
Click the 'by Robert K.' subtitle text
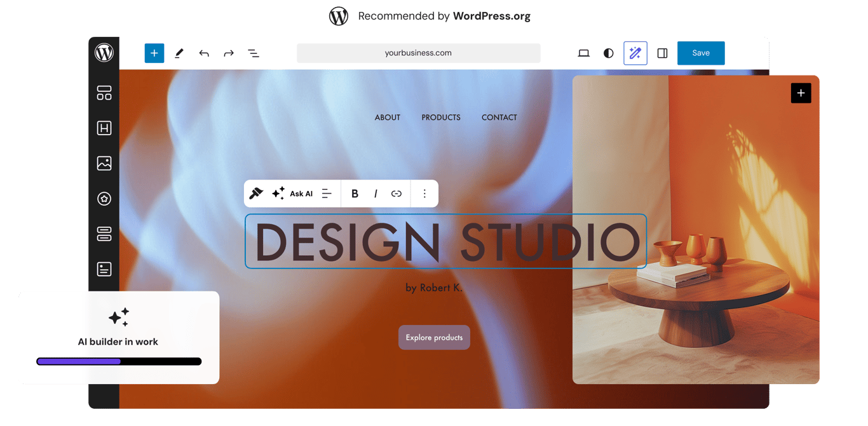click(x=434, y=288)
